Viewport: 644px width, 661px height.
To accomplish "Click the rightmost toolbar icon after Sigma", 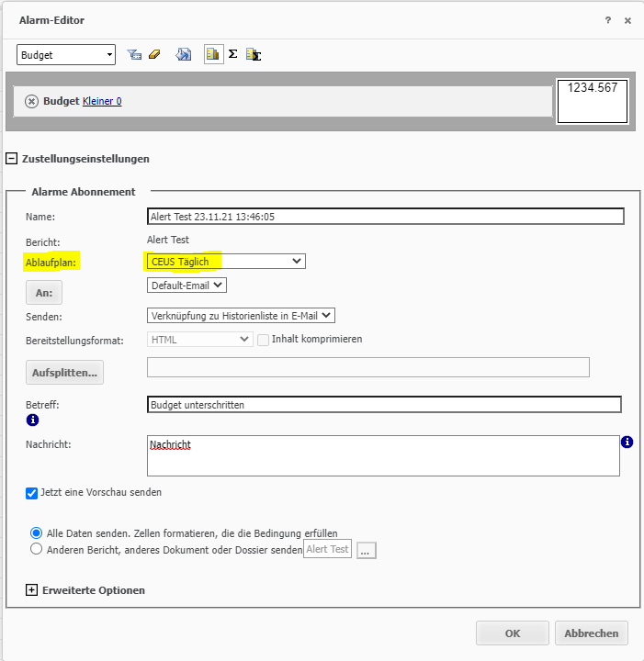I will (254, 55).
